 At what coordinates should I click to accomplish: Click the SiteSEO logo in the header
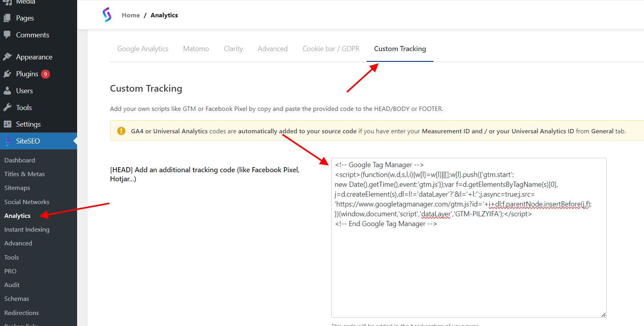[107, 15]
